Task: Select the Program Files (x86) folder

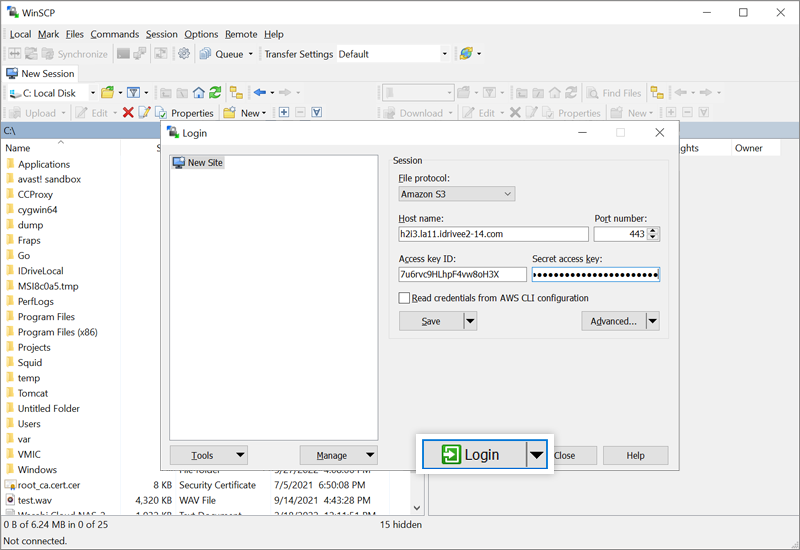Action: coord(57,332)
